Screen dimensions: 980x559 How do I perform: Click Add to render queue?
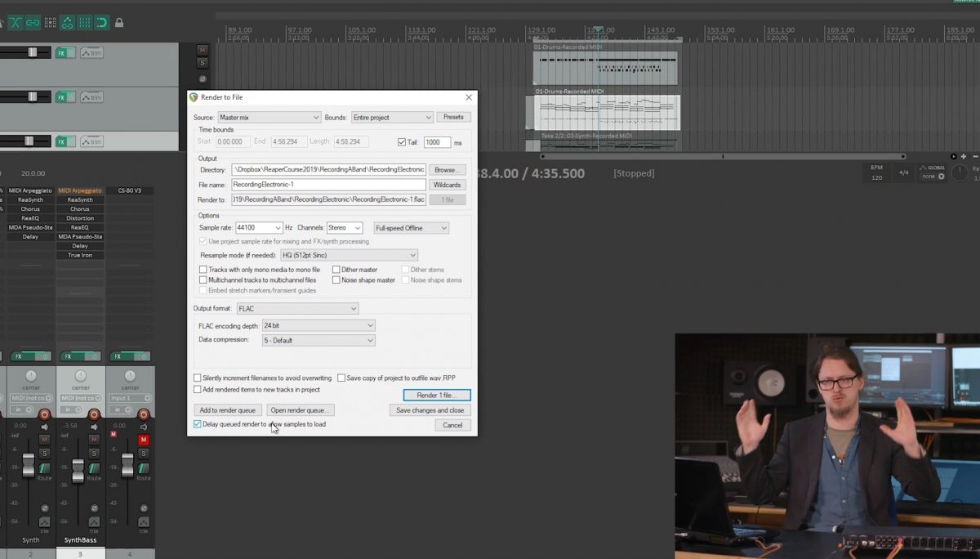[227, 409]
